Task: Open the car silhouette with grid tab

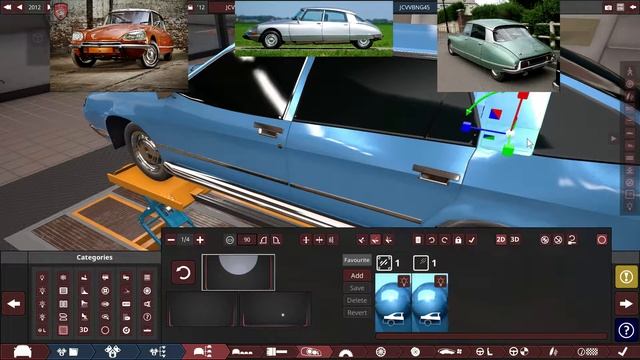Action: tap(449, 351)
